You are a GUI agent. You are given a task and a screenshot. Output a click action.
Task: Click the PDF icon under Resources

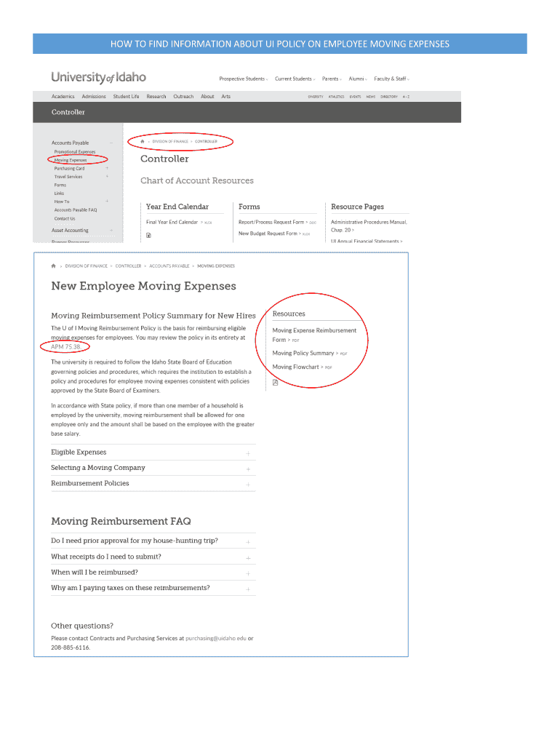[275, 382]
